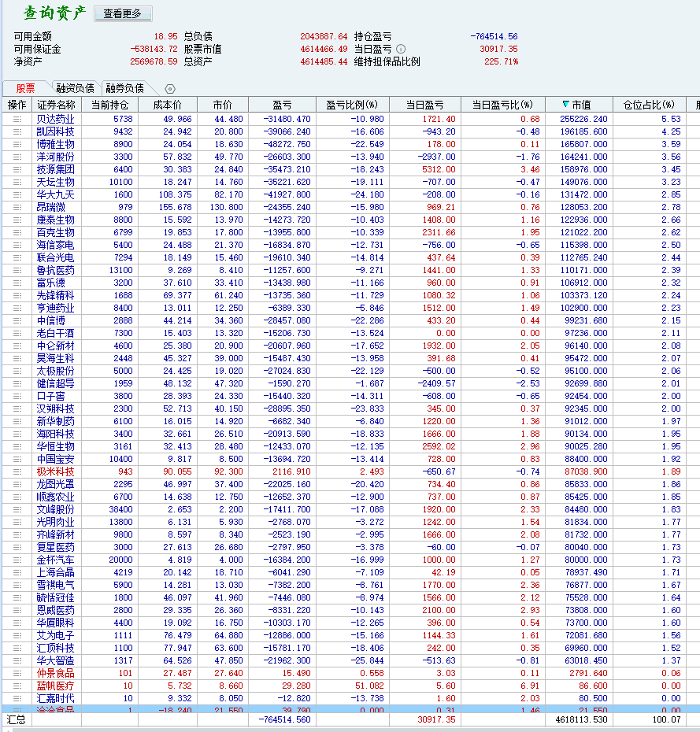Sort by the 当前持仓 column header
This screenshot has height=732, width=700.
click(109, 105)
